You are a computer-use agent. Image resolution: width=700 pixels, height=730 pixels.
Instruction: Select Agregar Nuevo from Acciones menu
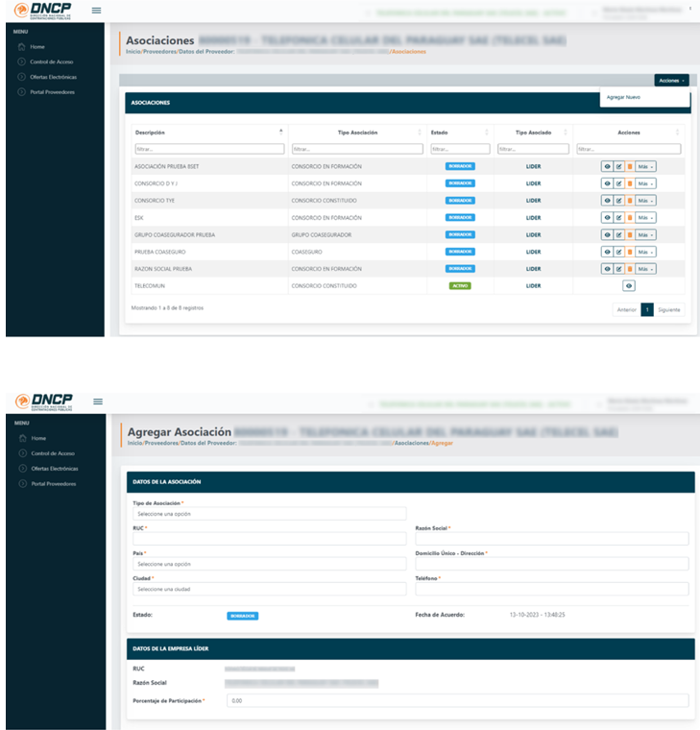click(624, 97)
